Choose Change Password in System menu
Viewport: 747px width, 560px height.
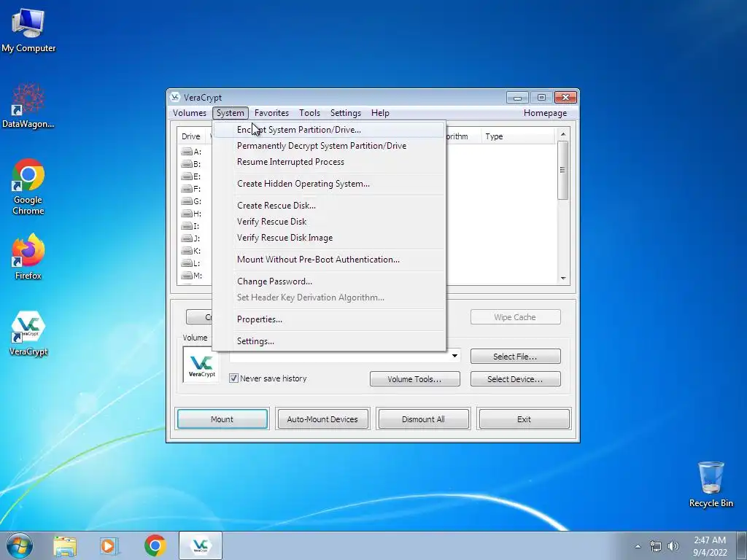tap(329, 282)
